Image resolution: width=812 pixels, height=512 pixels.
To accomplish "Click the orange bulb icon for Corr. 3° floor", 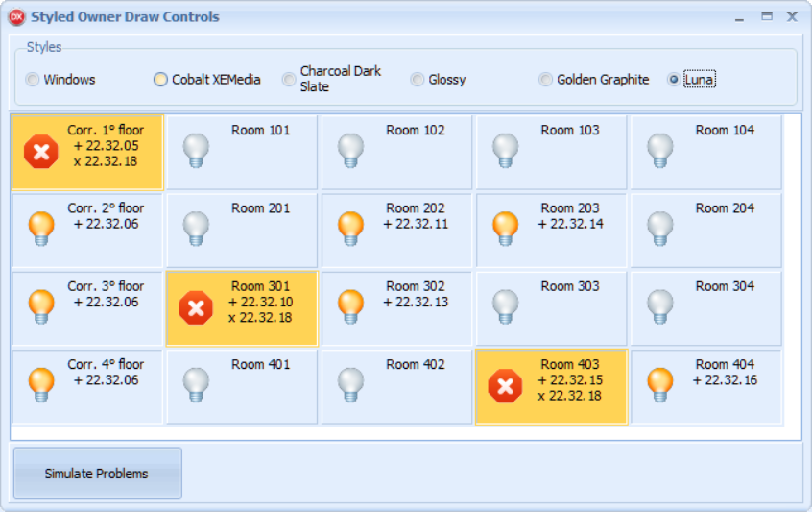I will (41, 306).
